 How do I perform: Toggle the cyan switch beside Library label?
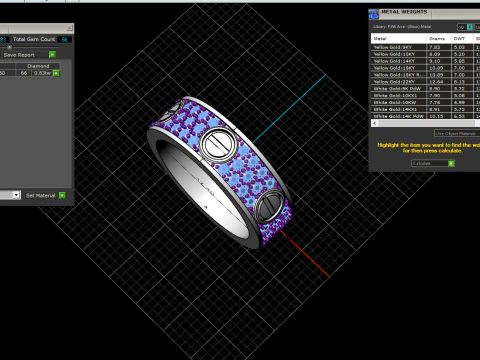470,27
